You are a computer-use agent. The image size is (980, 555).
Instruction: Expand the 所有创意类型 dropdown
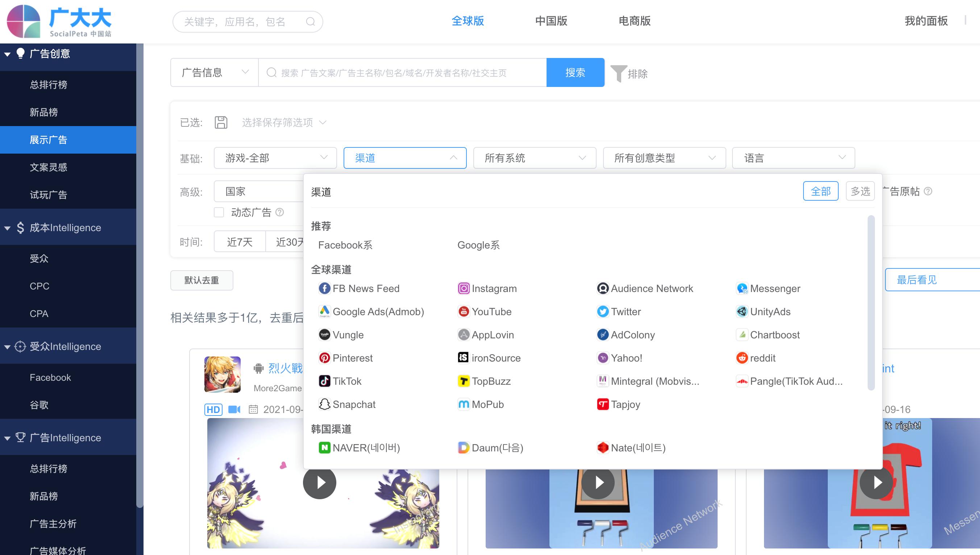click(x=664, y=158)
